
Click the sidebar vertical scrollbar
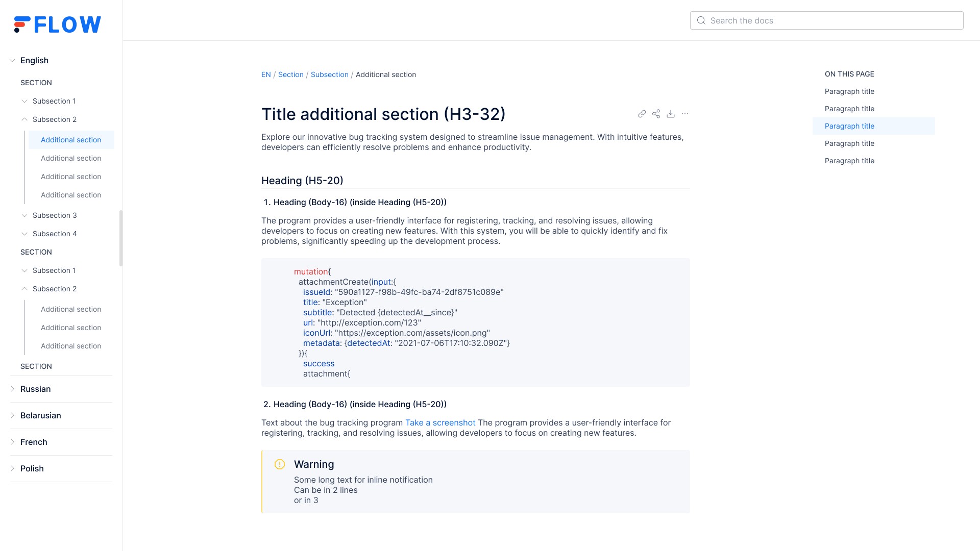click(121, 238)
